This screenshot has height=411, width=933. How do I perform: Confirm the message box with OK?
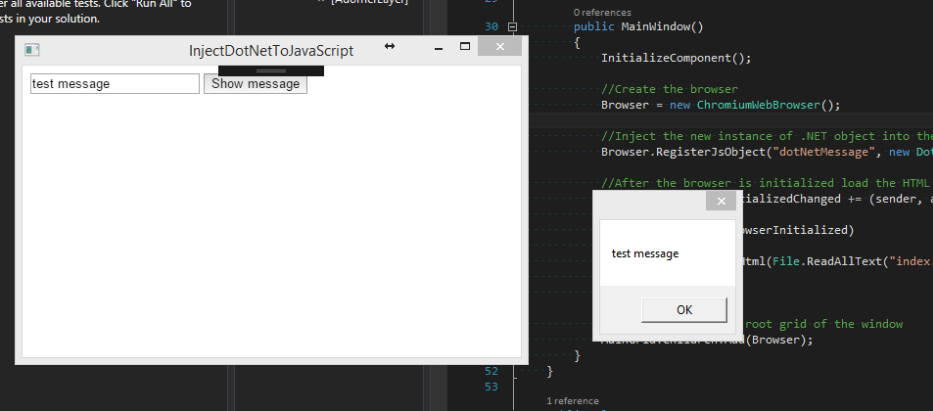684,310
